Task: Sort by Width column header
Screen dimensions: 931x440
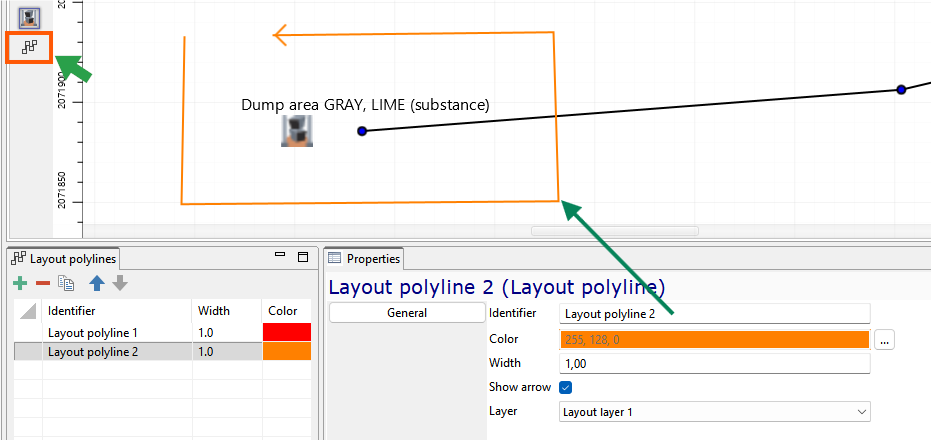Action: (227, 311)
